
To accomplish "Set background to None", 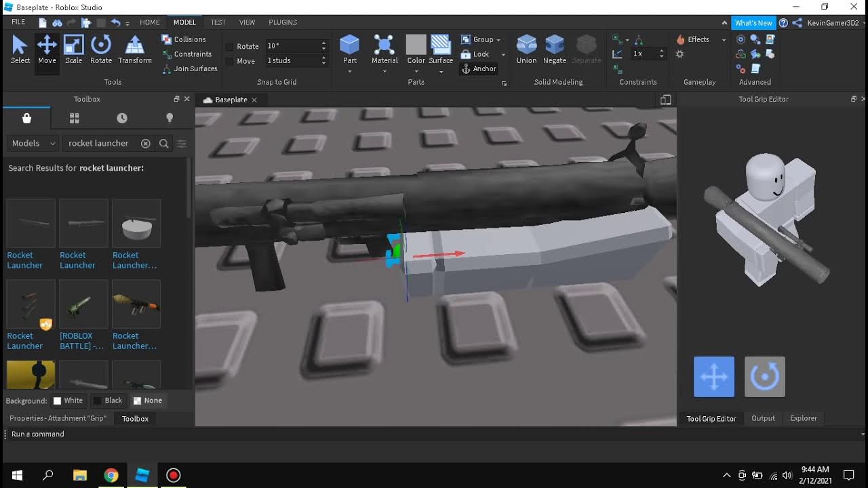I will tap(148, 401).
